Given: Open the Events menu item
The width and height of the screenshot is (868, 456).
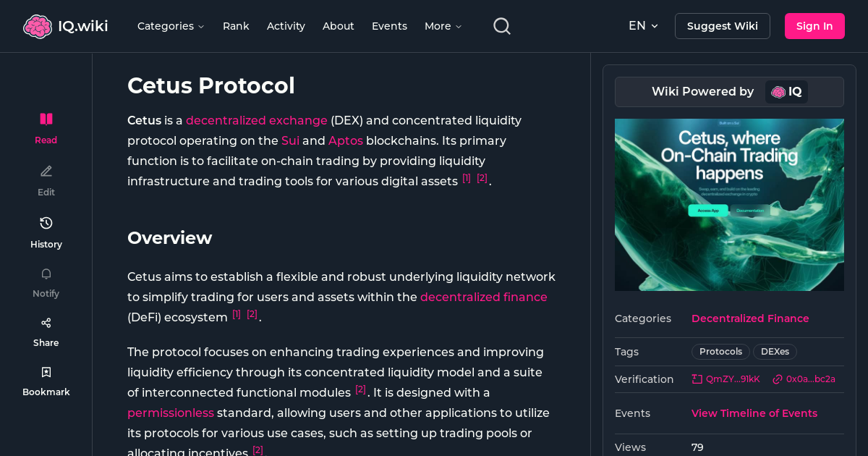Looking at the screenshot, I should (x=389, y=26).
